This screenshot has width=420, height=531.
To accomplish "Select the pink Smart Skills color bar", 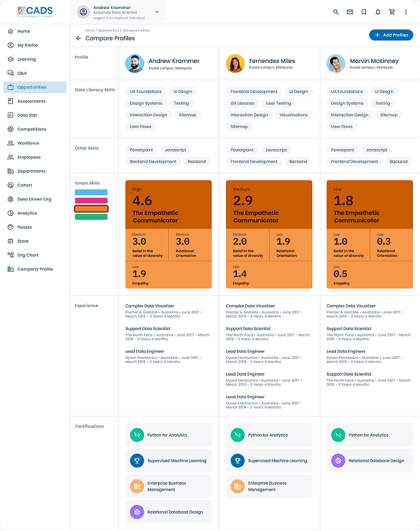I will click(x=91, y=200).
